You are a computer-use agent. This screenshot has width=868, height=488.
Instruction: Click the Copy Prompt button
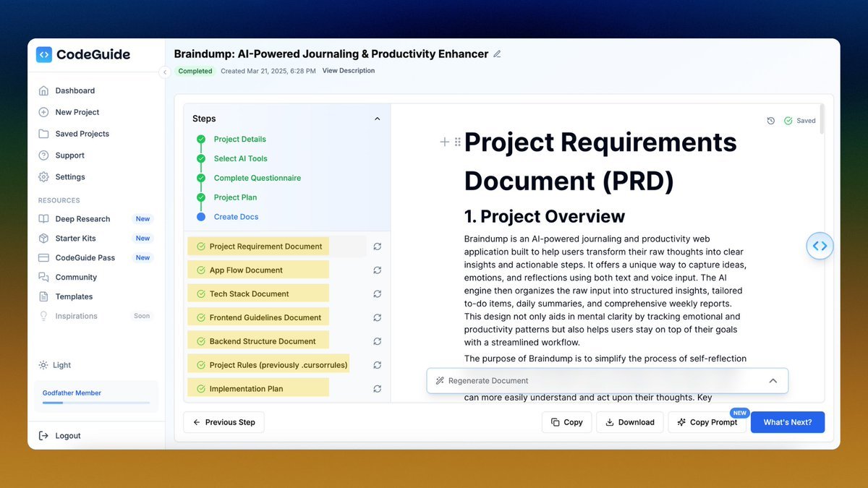[x=707, y=422]
